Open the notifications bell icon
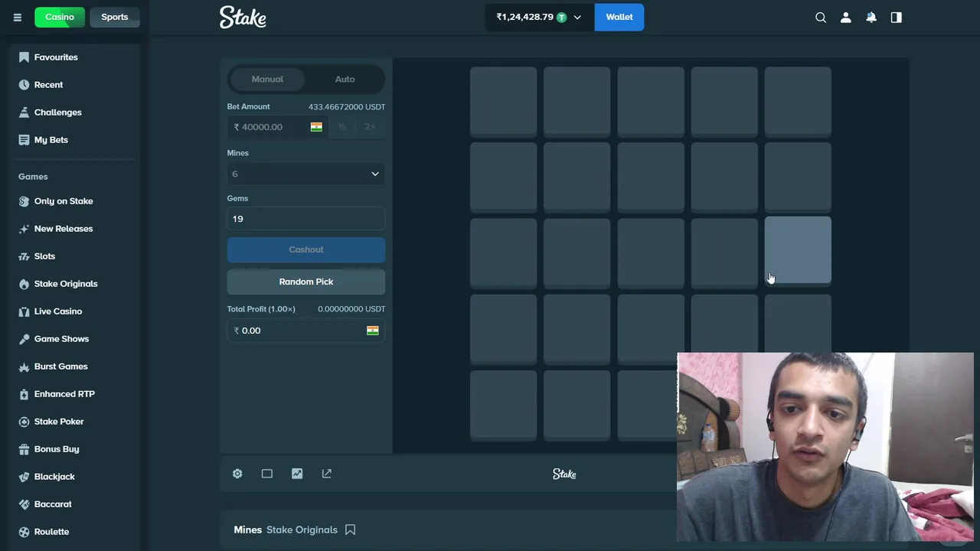Viewport: 980px width, 551px height. click(x=871, y=17)
